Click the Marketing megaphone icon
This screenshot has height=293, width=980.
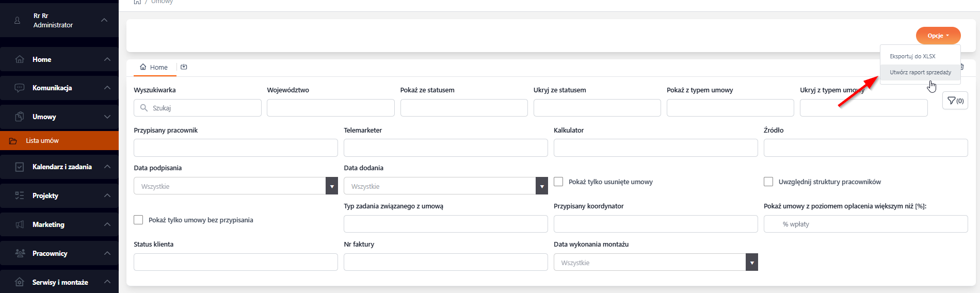(20, 224)
